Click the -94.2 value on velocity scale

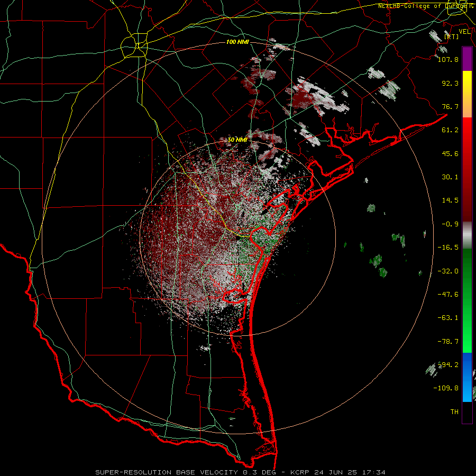(448, 364)
